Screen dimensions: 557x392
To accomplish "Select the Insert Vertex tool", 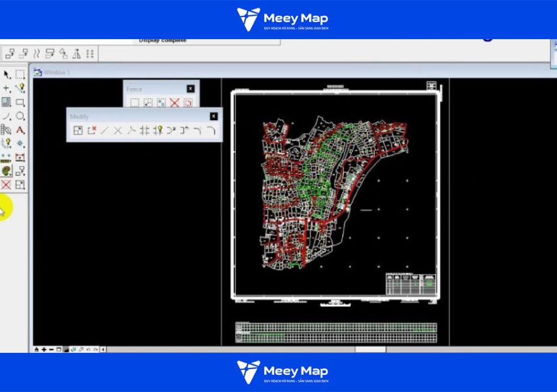I will point(171,130).
